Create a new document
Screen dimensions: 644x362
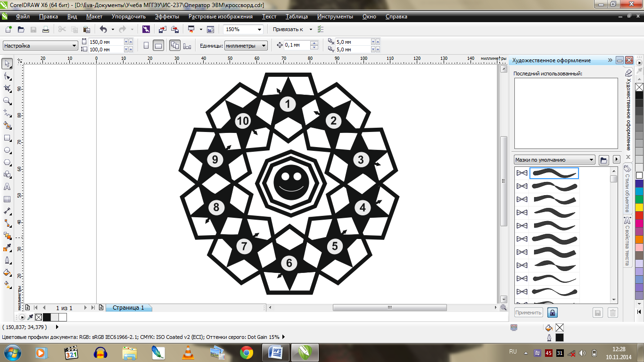(8, 29)
